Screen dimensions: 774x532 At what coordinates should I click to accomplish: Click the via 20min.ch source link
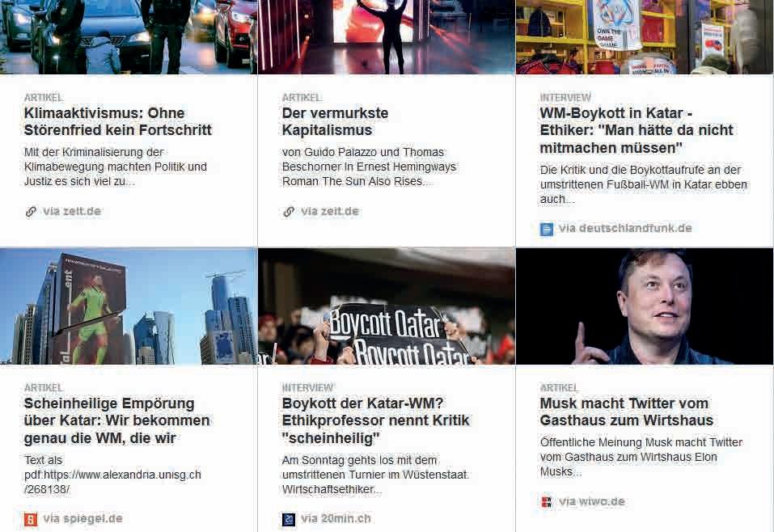[x=336, y=519]
